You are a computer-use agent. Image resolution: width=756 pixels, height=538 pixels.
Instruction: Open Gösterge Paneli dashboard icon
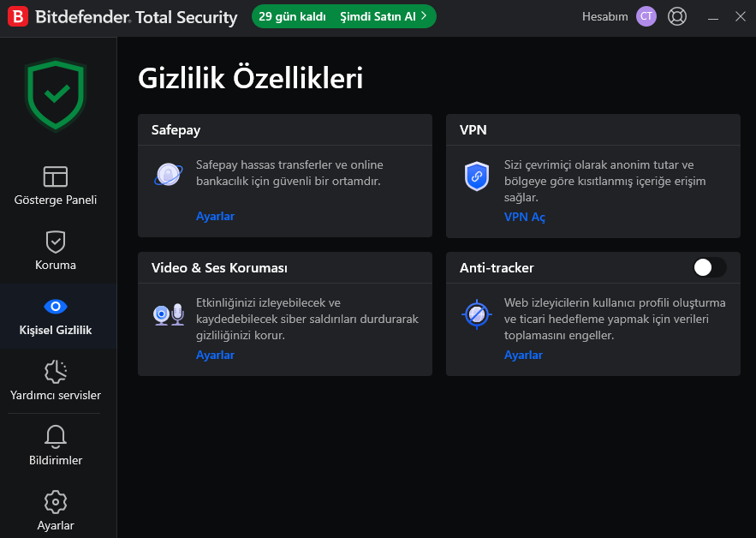coord(56,176)
